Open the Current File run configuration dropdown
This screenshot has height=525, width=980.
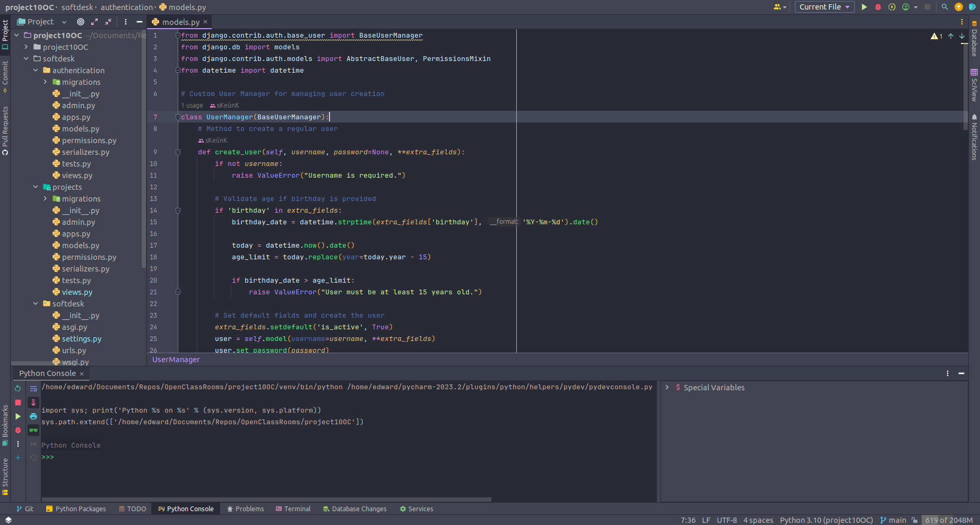(824, 7)
